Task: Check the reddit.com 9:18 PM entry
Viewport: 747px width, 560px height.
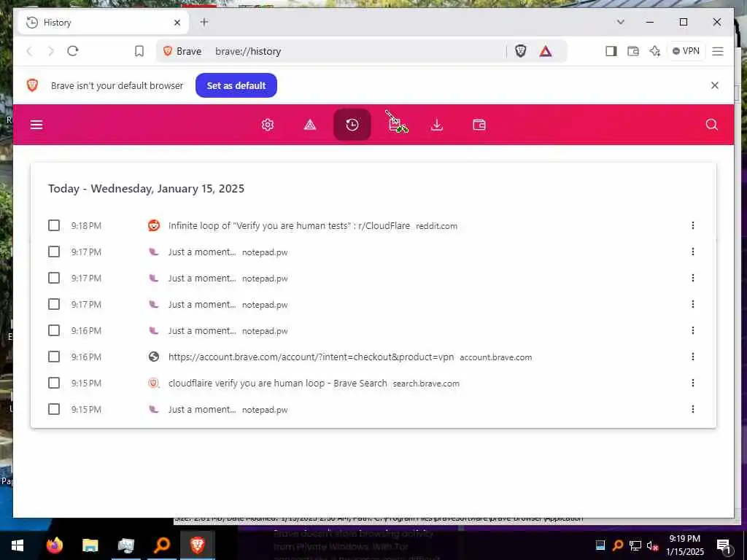Action: tap(54, 225)
